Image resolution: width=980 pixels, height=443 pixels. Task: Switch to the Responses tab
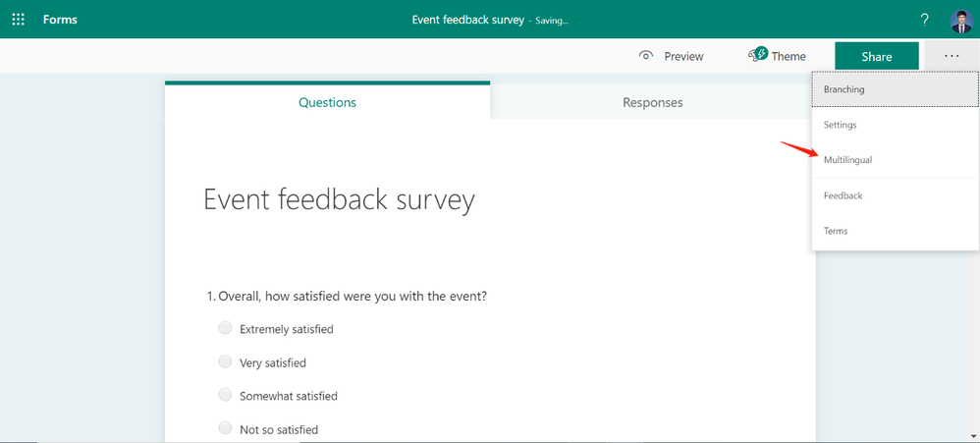pos(652,102)
